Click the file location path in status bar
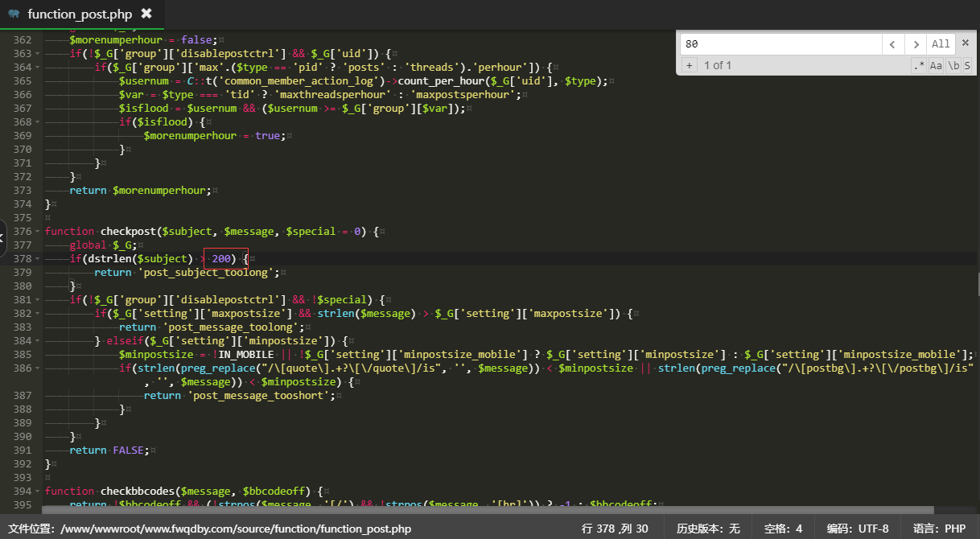The width and height of the screenshot is (980, 539). [x=209, y=529]
